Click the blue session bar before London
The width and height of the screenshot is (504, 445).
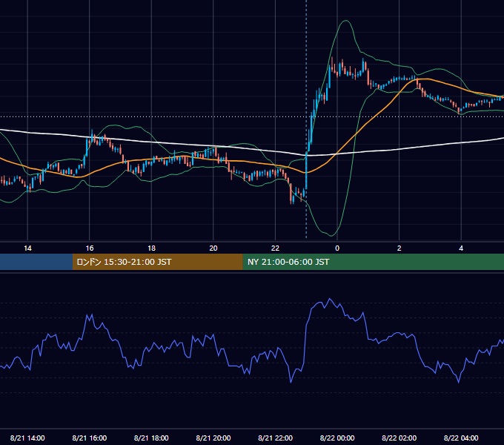pyautogui.click(x=36, y=262)
